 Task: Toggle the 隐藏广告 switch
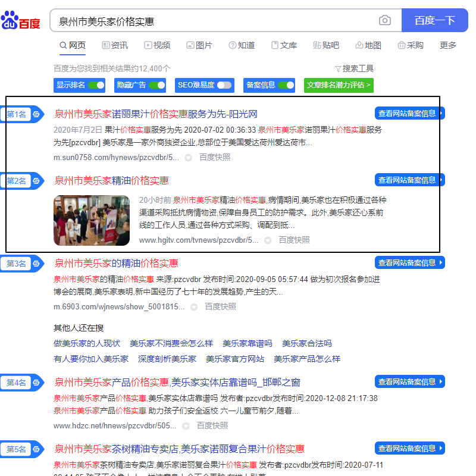point(156,85)
